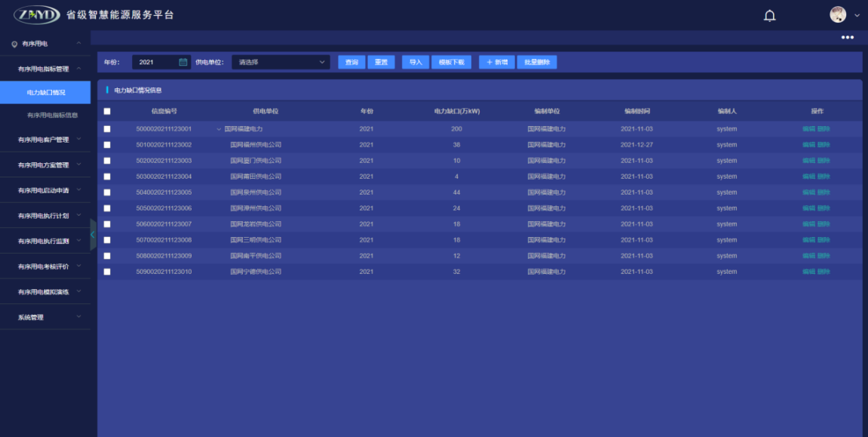The height and width of the screenshot is (437, 868).
Task: Click 删除 for 国网三明供电公司 row
Action: (x=824, y=240)
